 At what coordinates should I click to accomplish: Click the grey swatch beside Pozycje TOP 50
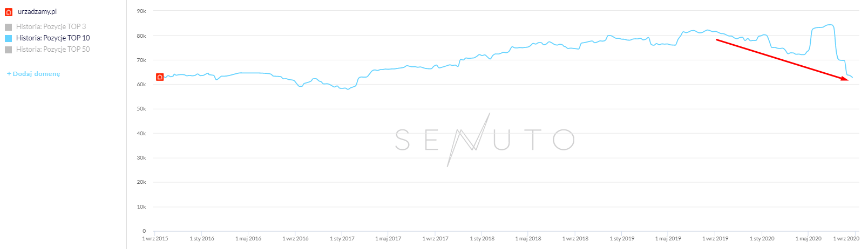(9, 50)
